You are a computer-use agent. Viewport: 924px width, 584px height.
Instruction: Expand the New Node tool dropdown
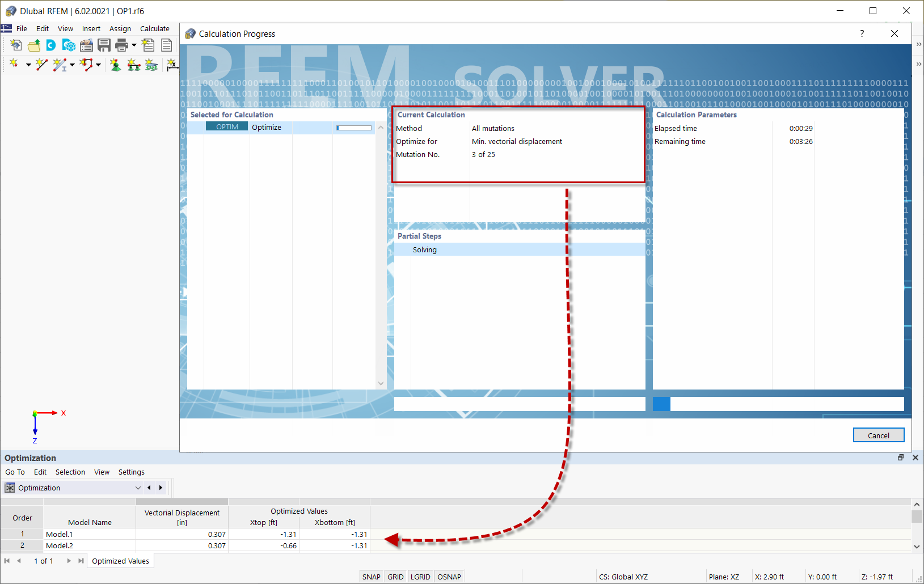[28, 65]
